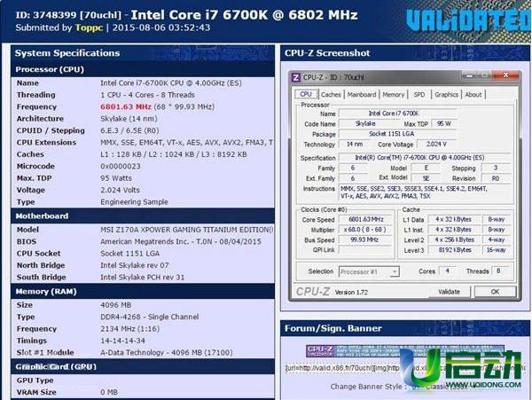Click the Intel Skylake PCH rev 31 value
Image resolution: width=532 pixels, height=400 pixels.
point(142,278)
